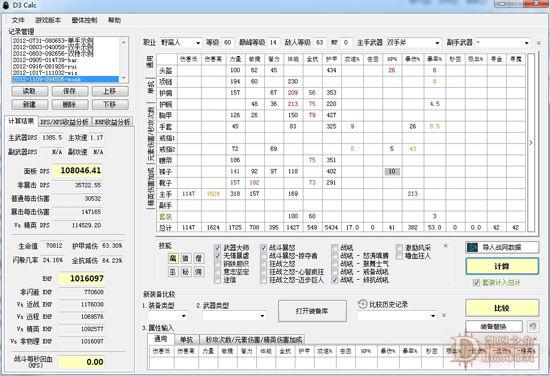Click the record list scroll-down arrow
This screenshot has width=550, height=376.
[x=123, y=78]
